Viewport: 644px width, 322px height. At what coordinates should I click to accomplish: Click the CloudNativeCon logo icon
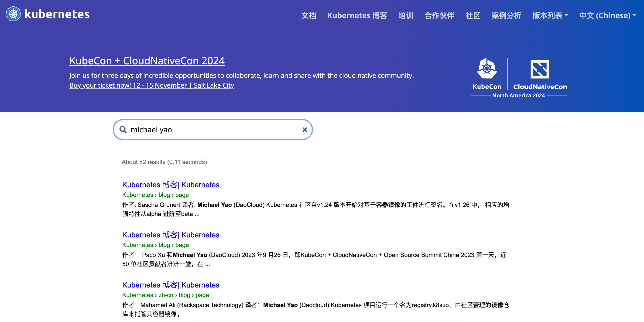540,69
